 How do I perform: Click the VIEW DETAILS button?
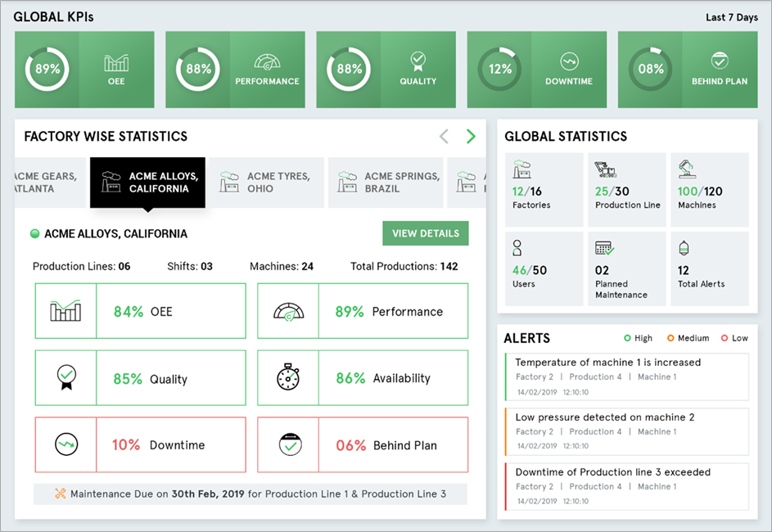coord(426,233)
